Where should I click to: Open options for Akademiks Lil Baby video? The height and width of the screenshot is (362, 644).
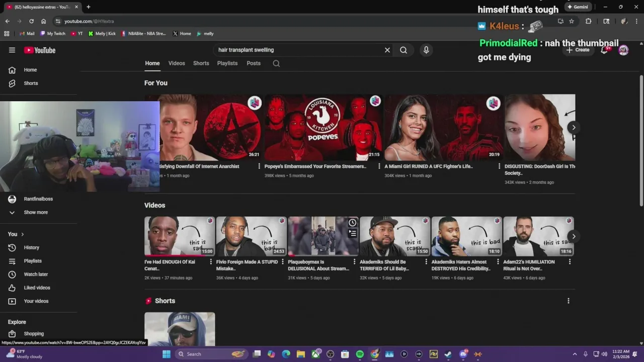426,261
